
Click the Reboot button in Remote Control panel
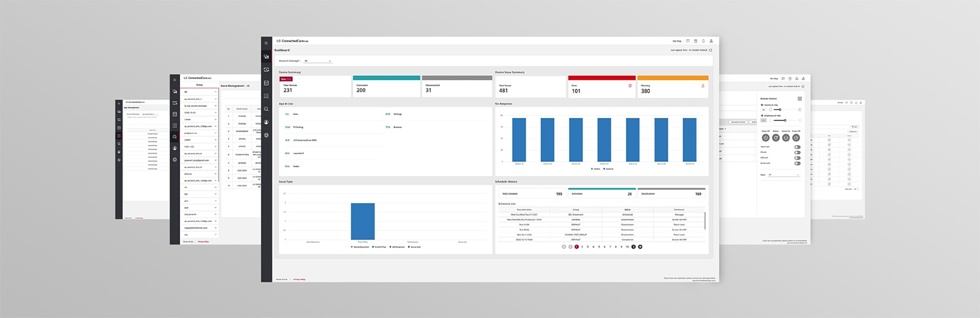tap(776, 138)
